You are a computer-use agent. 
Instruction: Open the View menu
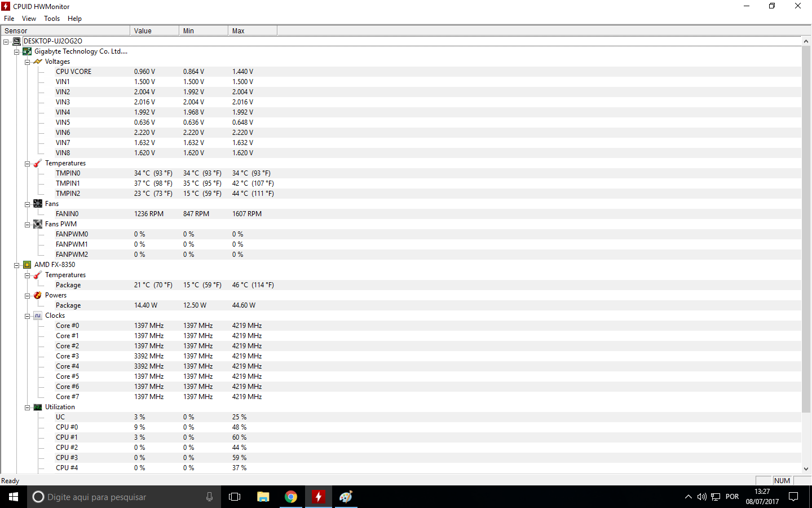29,19
